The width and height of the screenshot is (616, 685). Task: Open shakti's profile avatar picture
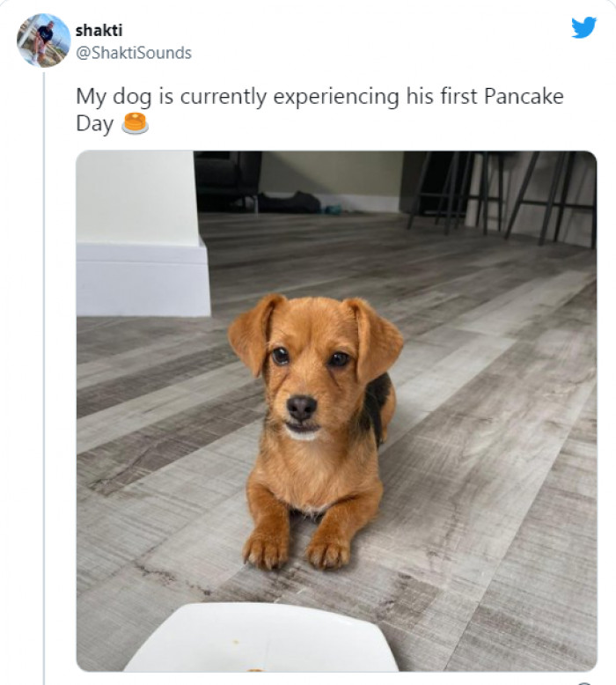point(43,40)
